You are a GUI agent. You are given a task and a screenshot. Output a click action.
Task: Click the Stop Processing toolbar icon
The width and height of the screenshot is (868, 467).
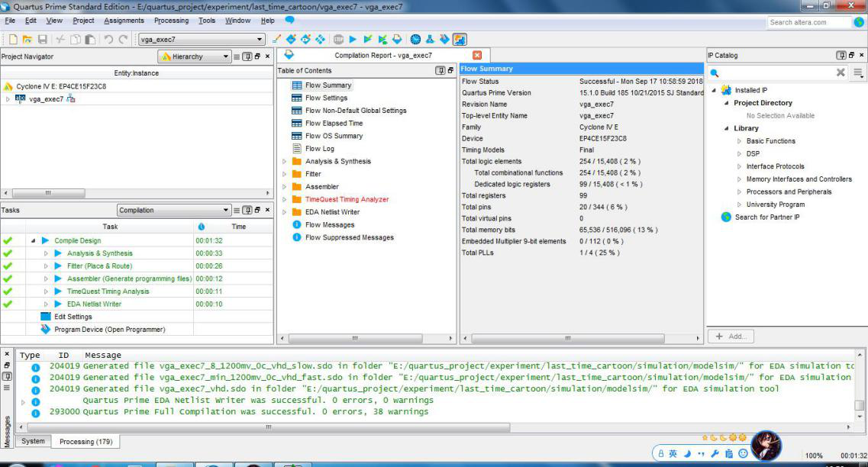[338, 39]
